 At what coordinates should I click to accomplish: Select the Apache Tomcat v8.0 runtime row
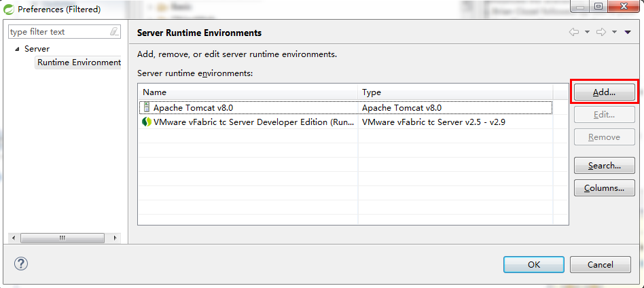click(345, 107)
